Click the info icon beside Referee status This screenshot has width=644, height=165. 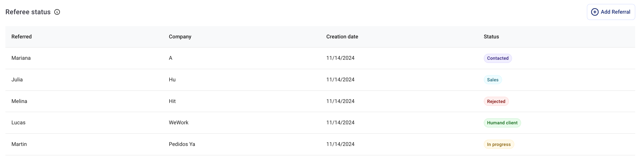(x=57, y=12)
